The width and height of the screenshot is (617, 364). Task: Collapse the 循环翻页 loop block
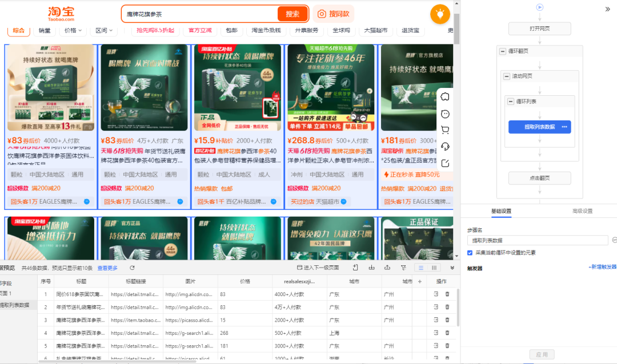pyautogui.click(x=502, y=51)
